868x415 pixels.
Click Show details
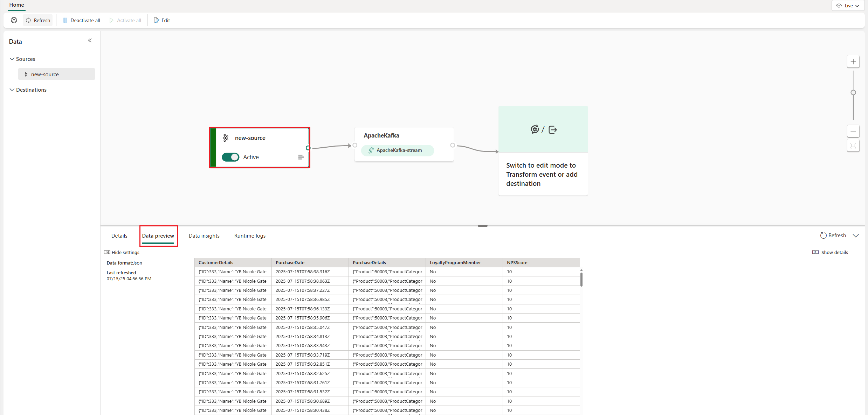[830, 252]
